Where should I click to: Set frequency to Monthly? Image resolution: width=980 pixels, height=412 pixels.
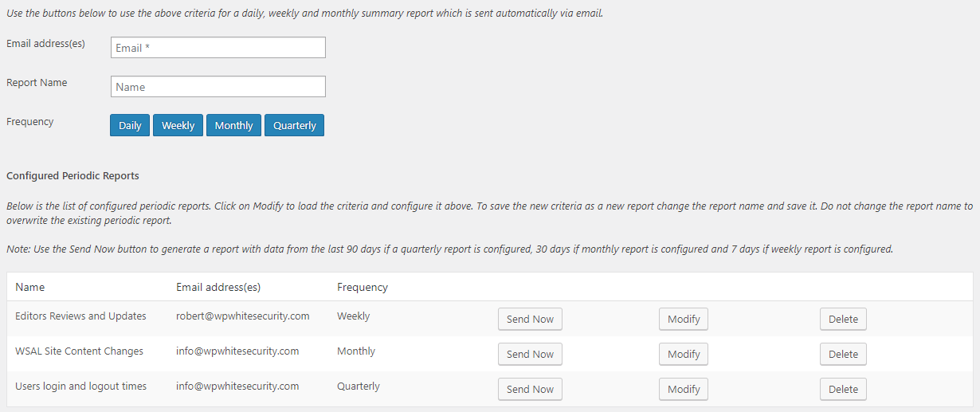(233, 125)
